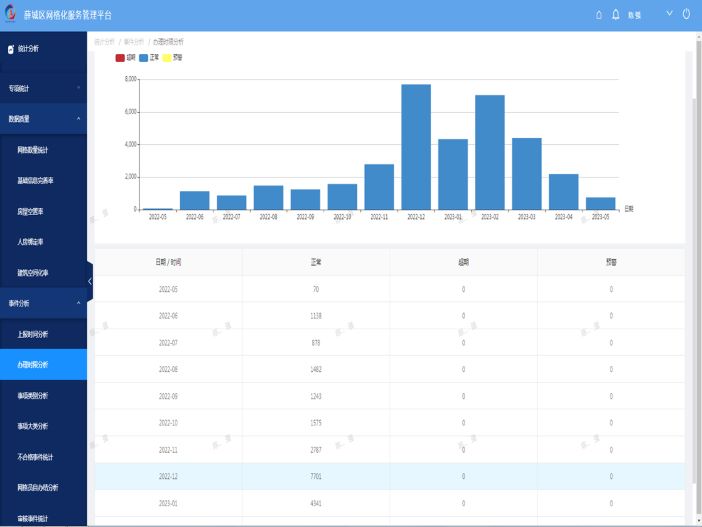Open 网格数量统计 in the sidebar

tap(43, 150)
